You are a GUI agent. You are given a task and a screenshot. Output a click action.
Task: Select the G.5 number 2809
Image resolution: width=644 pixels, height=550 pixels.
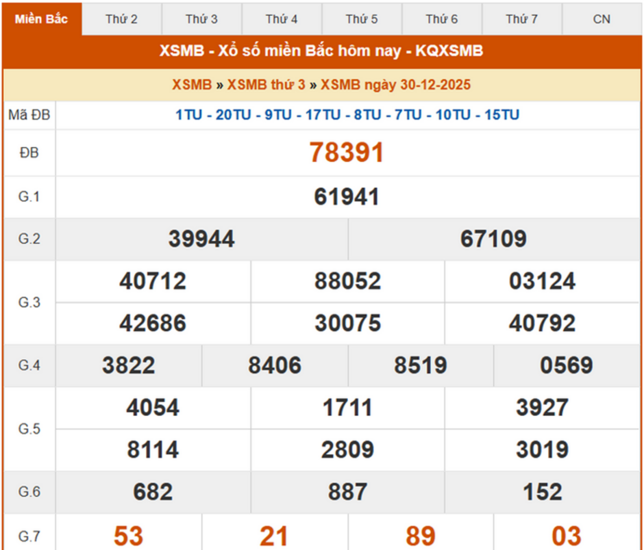[x=348, y=450]
